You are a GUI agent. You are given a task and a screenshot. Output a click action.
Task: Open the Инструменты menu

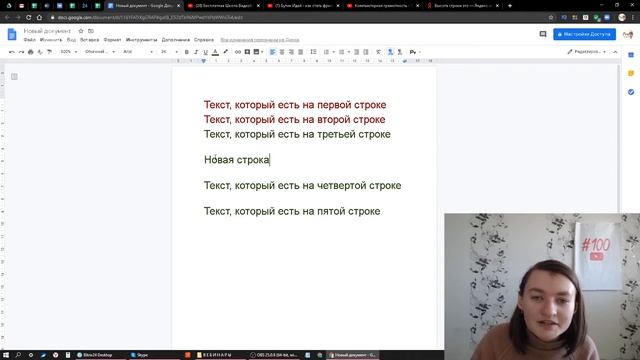(141, 40)
